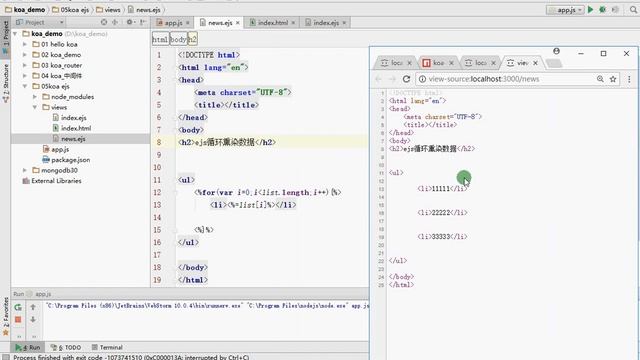Go back in the browser
Image resolution: width=640 pixels, height=360 pixels.
pyautogui.click(x=378, y=79)
